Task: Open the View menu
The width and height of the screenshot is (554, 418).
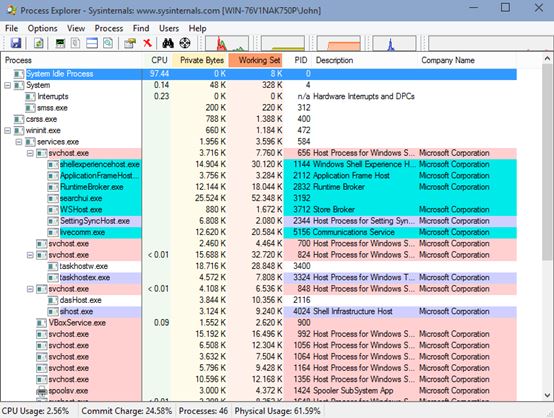Action: (x=76, y=28)
